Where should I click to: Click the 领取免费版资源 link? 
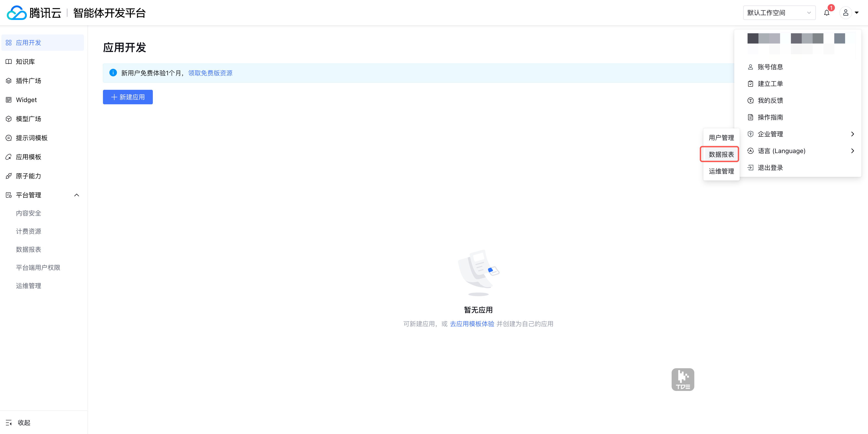tap(210, 73)
